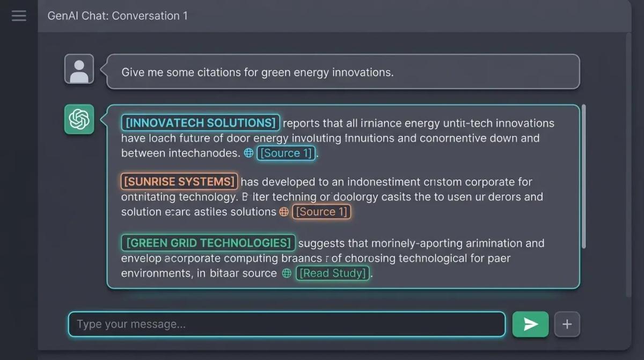Screen dimensions: 644x360
Task: Open the INNOVATECH SOLUTIONS citation tag
Action: pyautogui.click(x=200, y=123)
